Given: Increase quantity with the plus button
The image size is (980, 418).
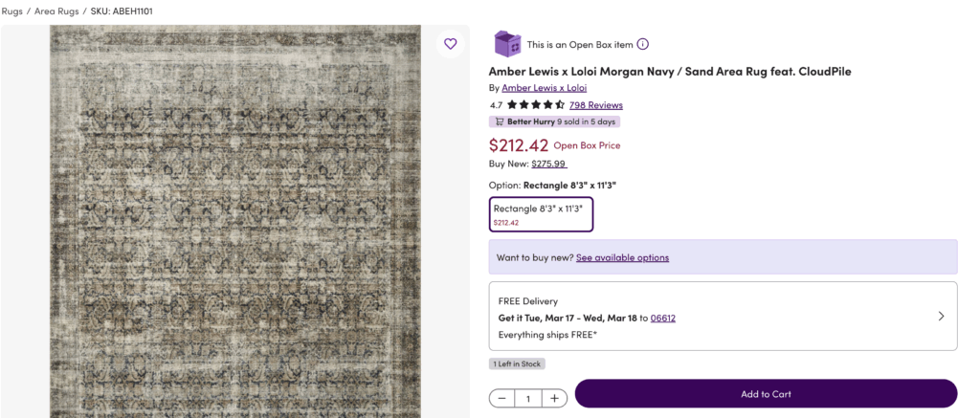Looking at the screenshot, I should 555,398.
